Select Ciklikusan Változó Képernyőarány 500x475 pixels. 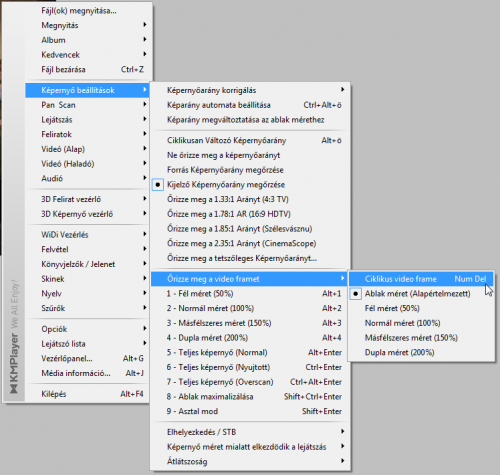point(250,140)
